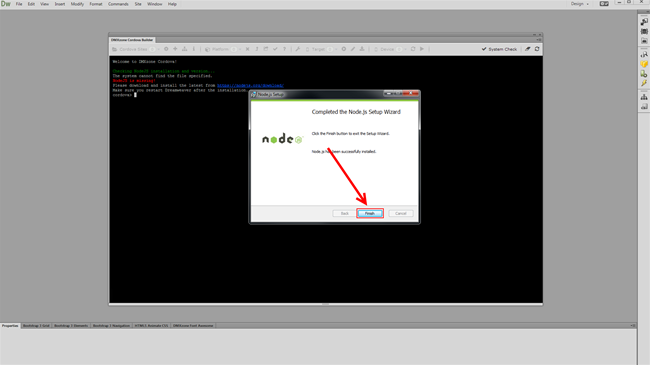This screenshot has height=365, width=650.
Task: Click the add plus icon in Cordova toolbar
Action: (x=175, y=49)
